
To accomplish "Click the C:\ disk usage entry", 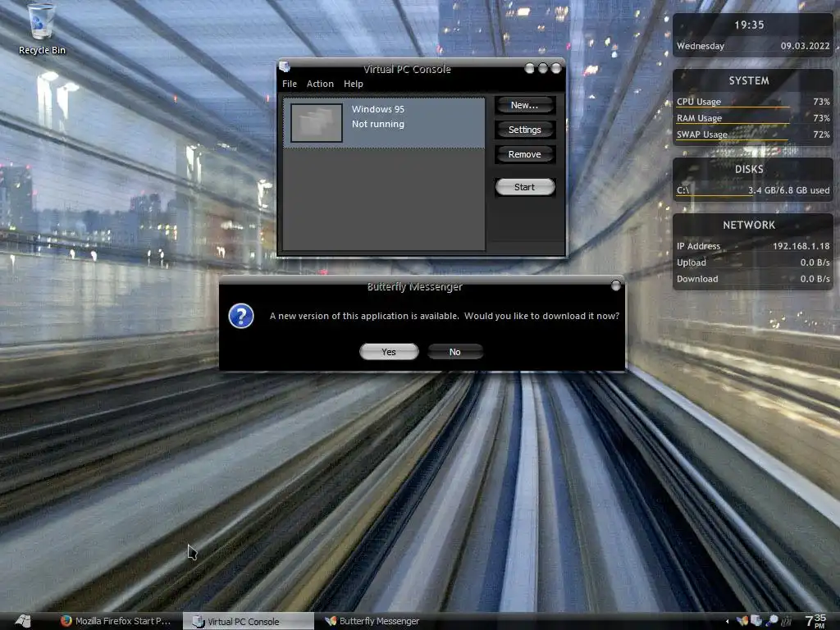I will (x=753, y=190).
